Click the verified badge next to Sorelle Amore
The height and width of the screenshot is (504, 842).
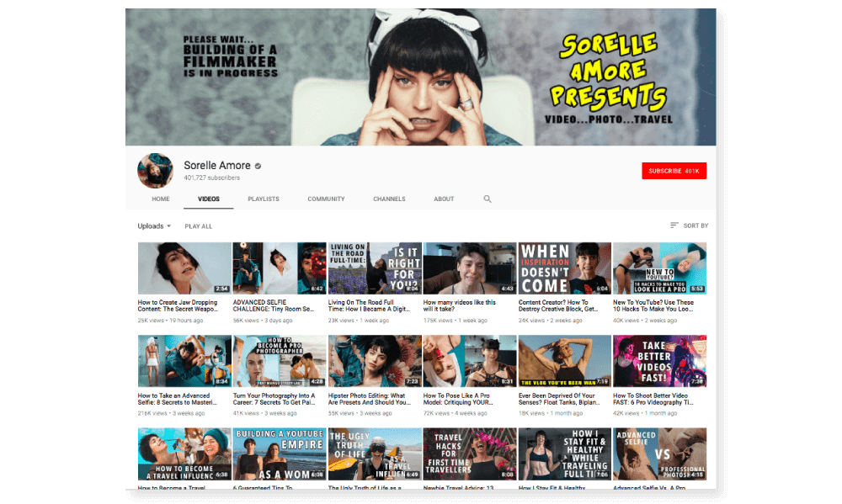[x=258, y=167]
